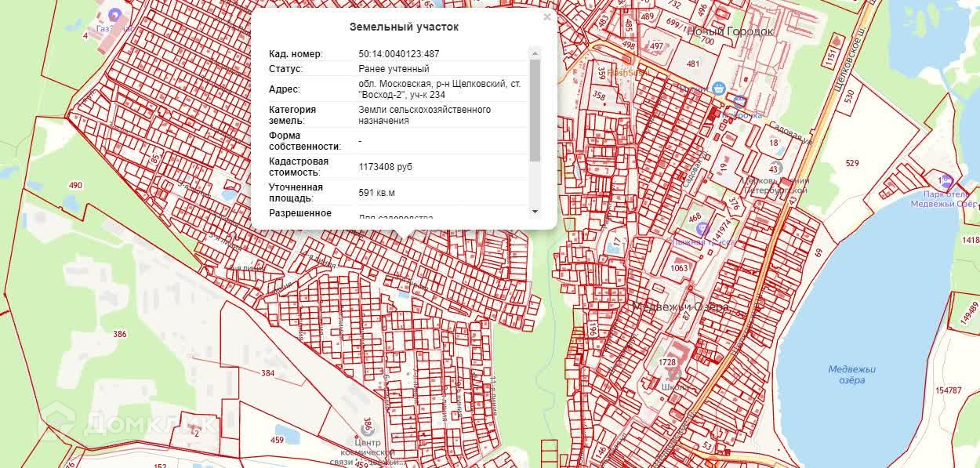Click the Школа map label

(675, 386)
